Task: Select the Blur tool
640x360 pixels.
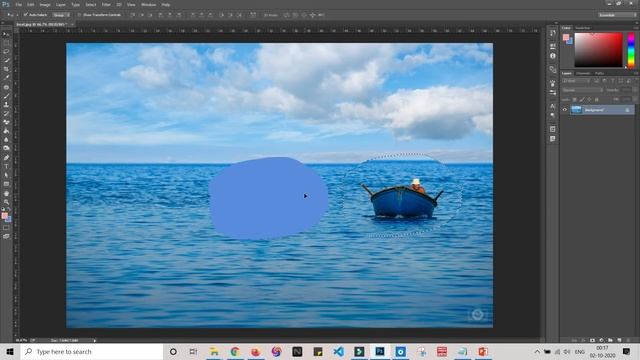Action: [6, 140]
